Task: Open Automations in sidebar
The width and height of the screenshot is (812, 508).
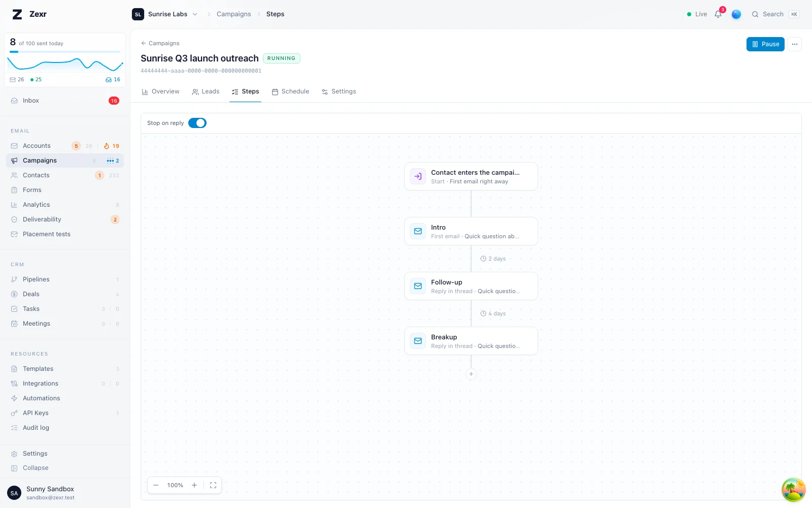Action: click(65, 398)
